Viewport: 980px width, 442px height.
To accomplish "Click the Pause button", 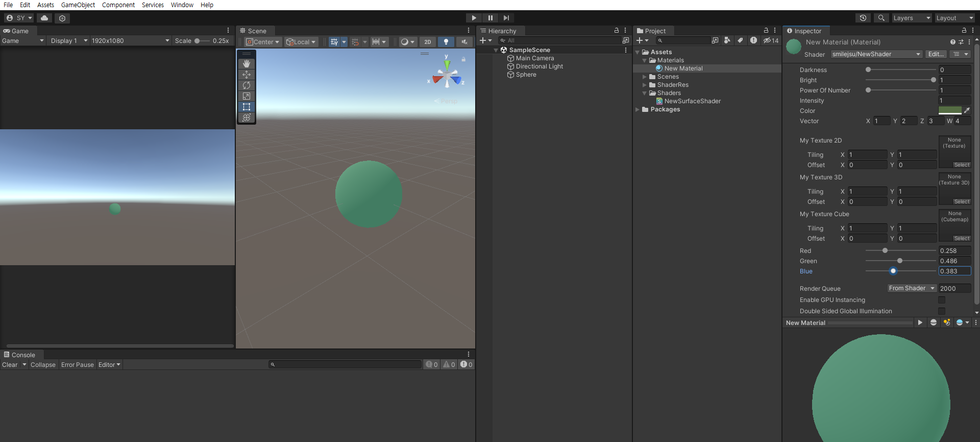I will pyautogui.click(x=490, y=18).
